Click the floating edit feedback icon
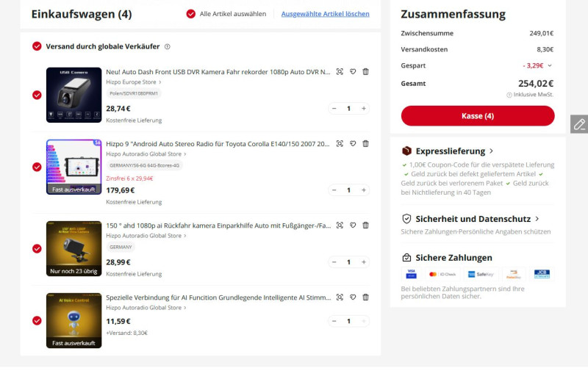Viewport: 588px width, 382px height. 579,124
